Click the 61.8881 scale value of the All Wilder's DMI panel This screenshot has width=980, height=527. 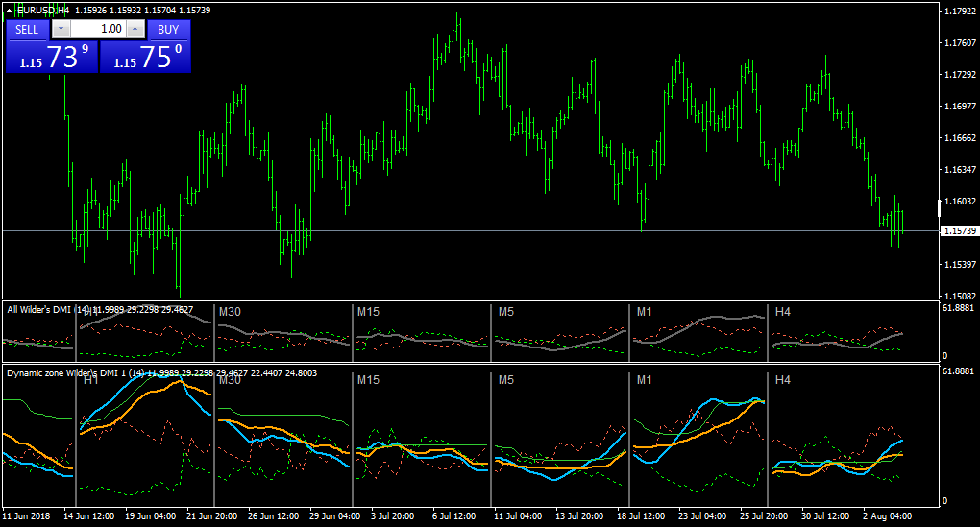958,308
